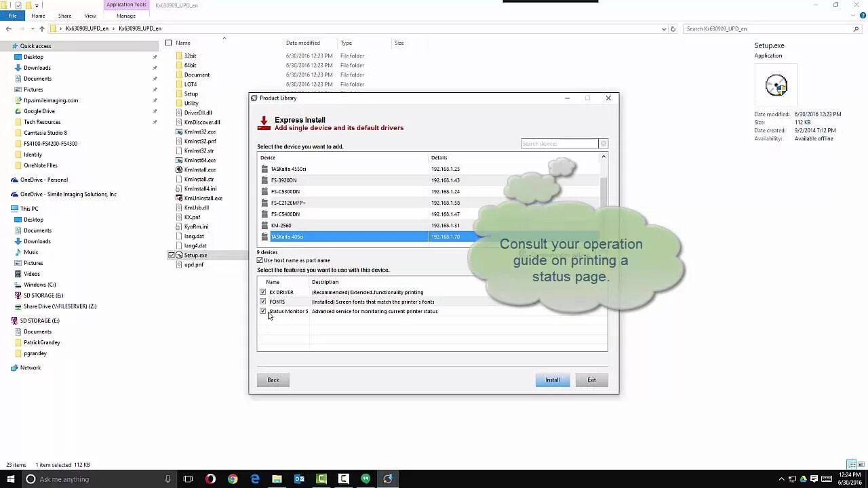868x488 pixels.
Task: Open Microsoft Edge from the taskbar
Action: (x=255, y=479)
